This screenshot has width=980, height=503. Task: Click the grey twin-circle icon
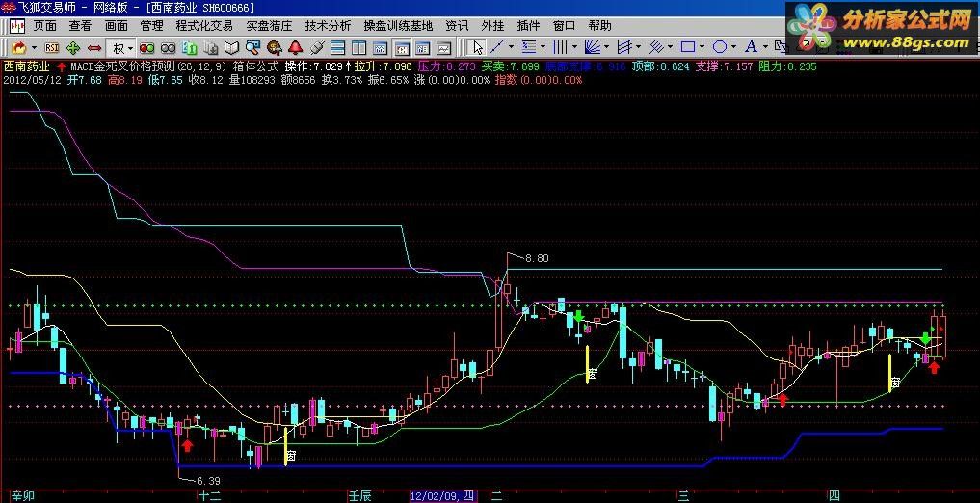[168, 47]
